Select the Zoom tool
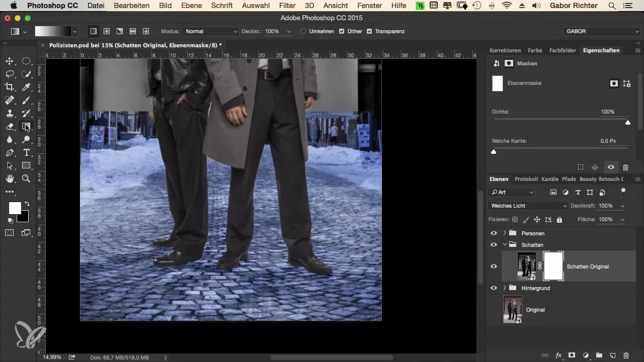This screenshot has width=644, height=362. point(26,178)
